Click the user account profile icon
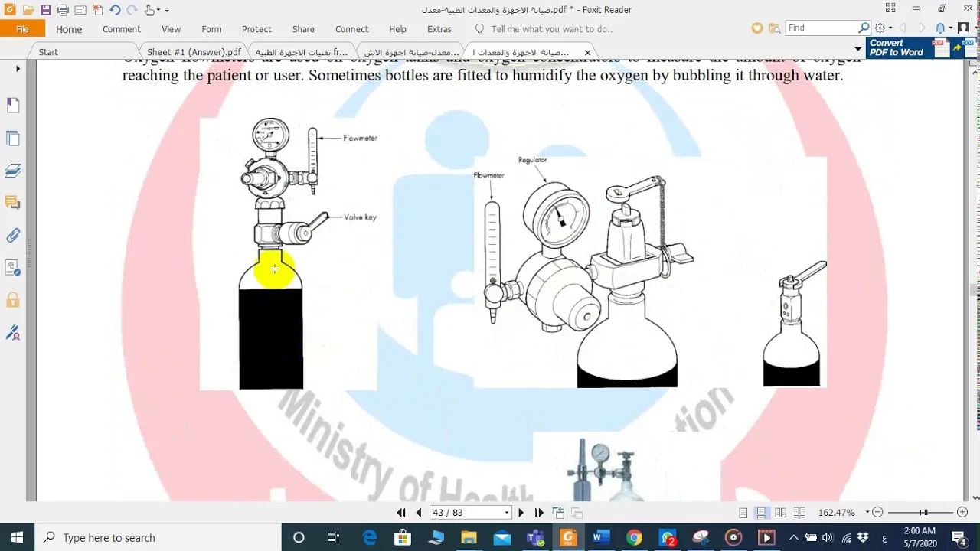This screenshot has width=980, height=551. tap(963, 28)
